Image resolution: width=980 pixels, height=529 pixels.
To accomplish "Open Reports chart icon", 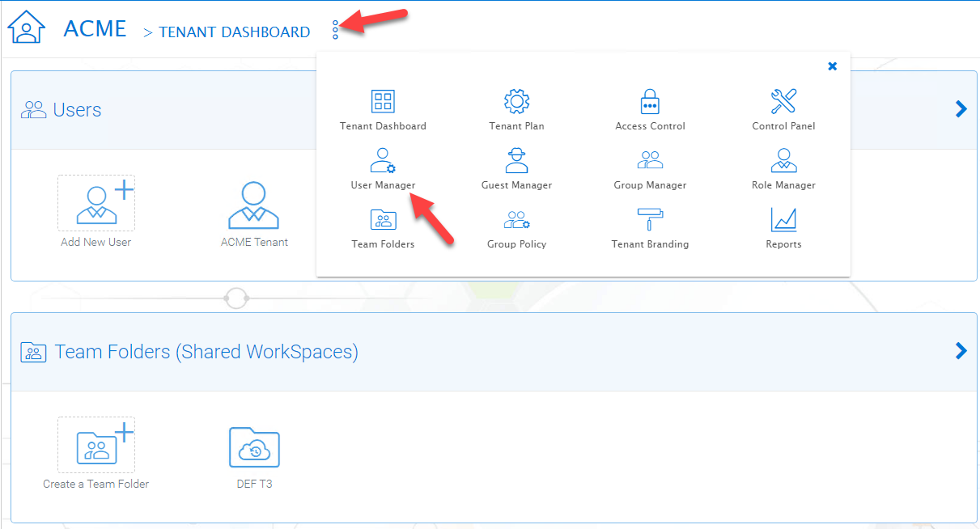I will coord(783,219).
